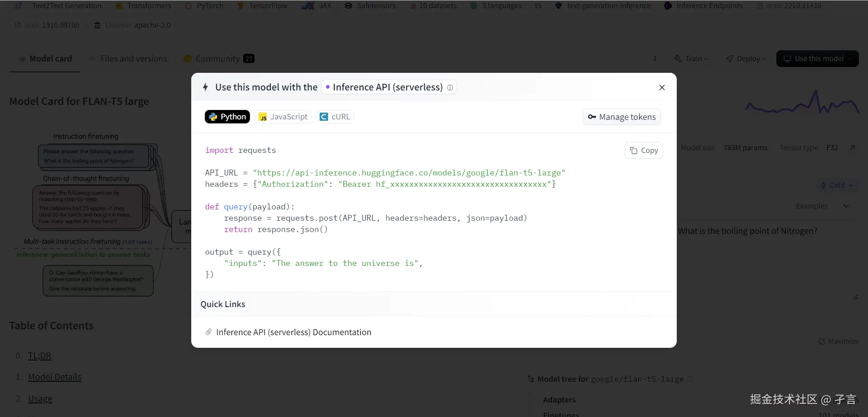This screenshot has width=868, height=417.
Task: Click the Python logo icon
Action: pyautogui.click(x=213, y=117)
